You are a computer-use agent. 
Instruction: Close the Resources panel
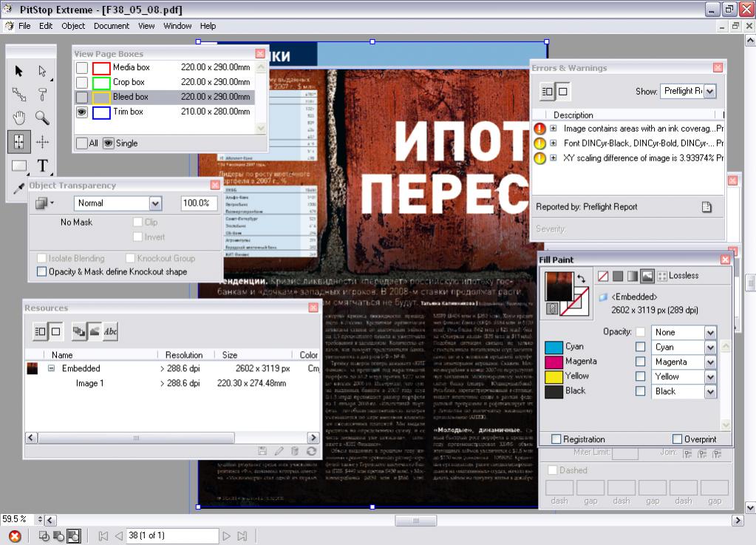click(313, 308)
